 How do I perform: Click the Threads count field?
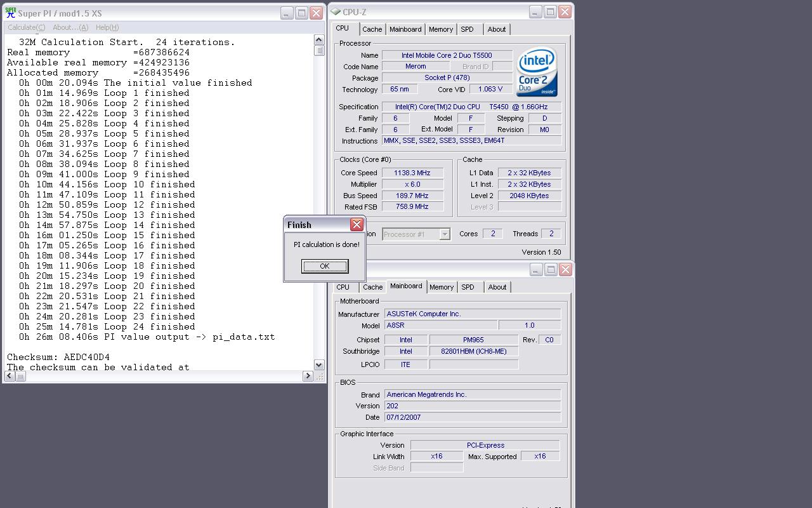tap(551, 234)
